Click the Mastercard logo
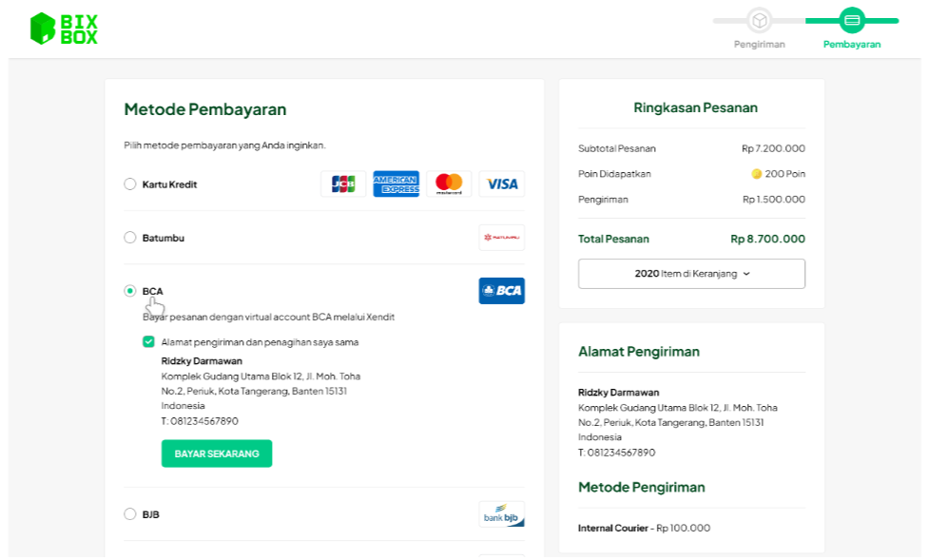927x560 pixels. [x=449, y=184]
